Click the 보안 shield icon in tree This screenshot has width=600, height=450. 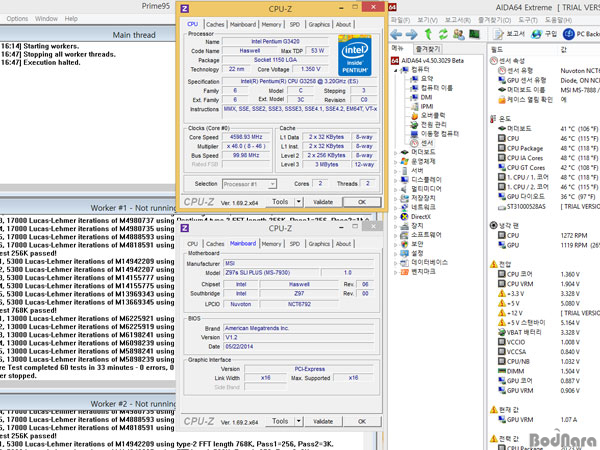[404, 244]
